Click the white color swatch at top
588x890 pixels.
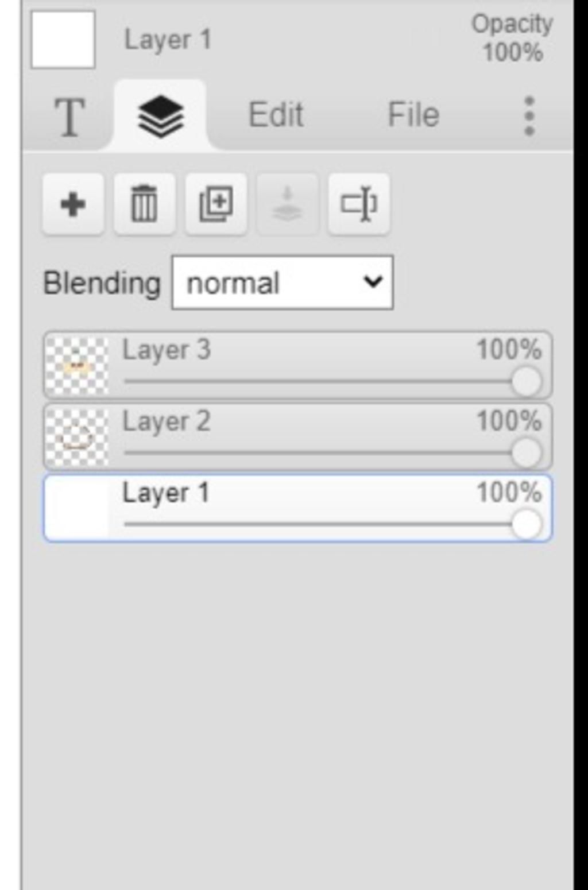pyautogui.click(x=63, y=40)
